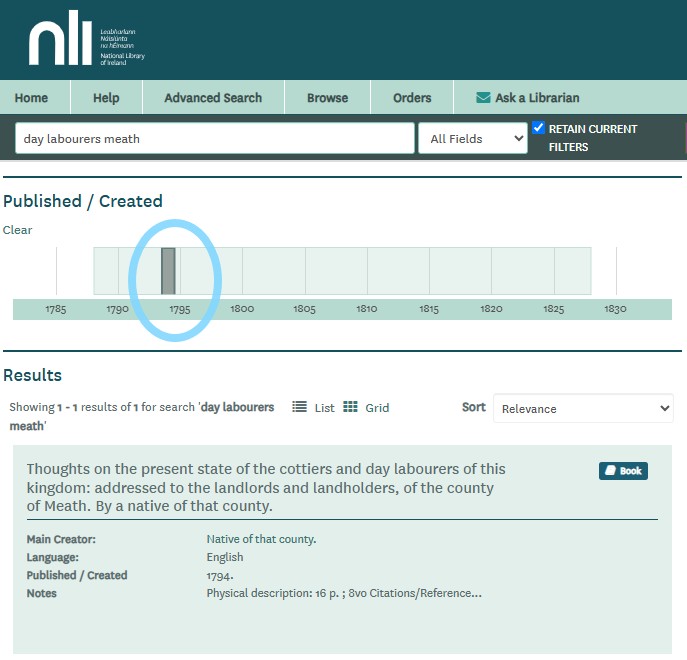
Task: Open the Help menu item
Action: (106, 98)
